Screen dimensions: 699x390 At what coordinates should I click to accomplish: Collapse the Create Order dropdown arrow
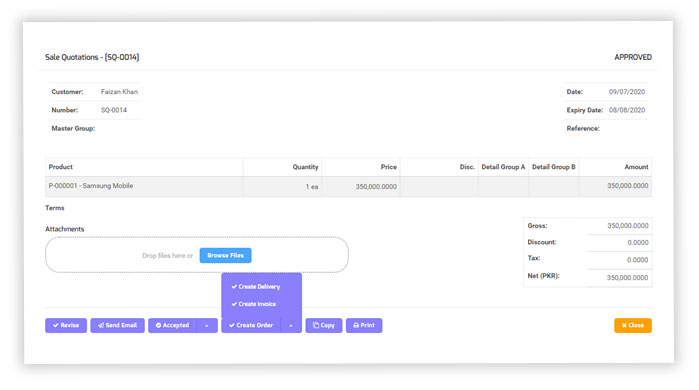[291, 325]
